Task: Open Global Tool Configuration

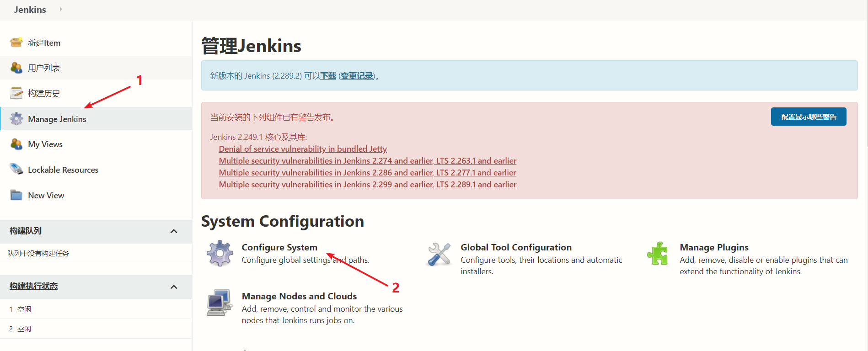Action: [x=516, y=247]
